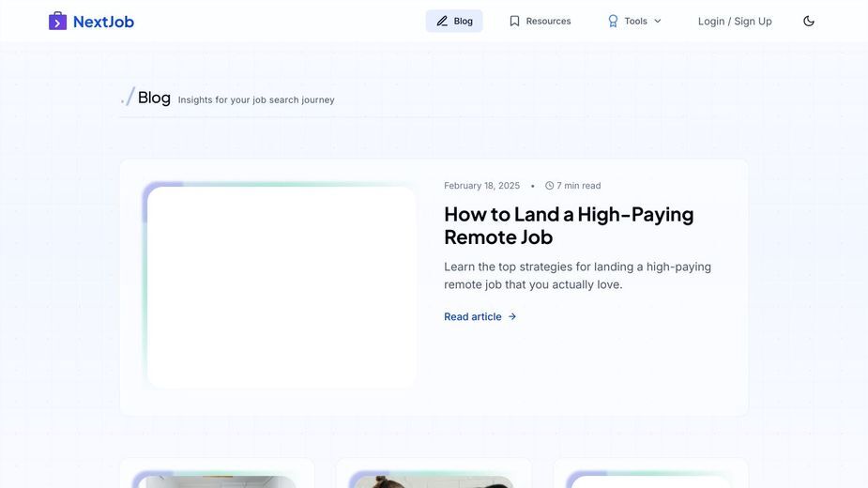Click the article summary about top strategies

click(x=577, y=275)
